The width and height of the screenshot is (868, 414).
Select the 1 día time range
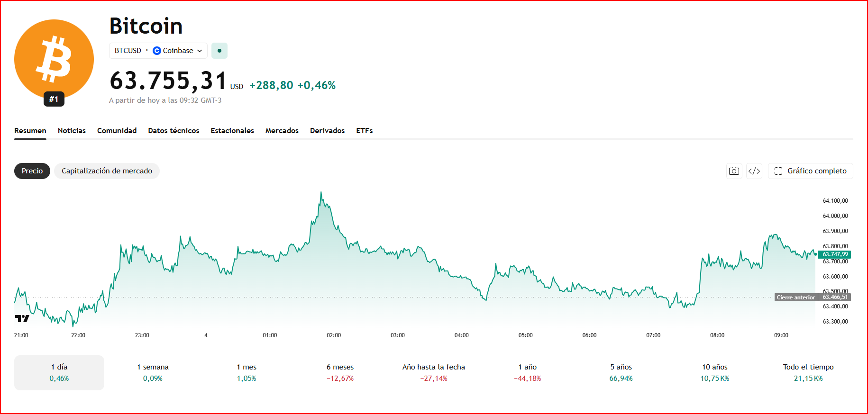[59, 373]
